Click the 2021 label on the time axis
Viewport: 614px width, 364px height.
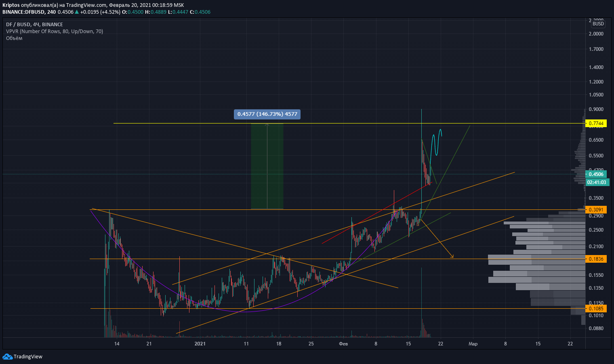click(200, 344)
